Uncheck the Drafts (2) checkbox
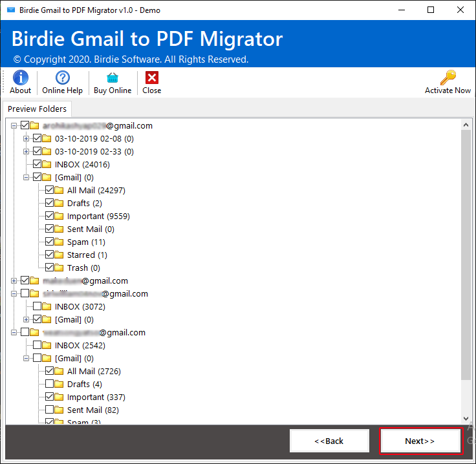Viewport: 476px width, 464px height. tap(50, 203)
